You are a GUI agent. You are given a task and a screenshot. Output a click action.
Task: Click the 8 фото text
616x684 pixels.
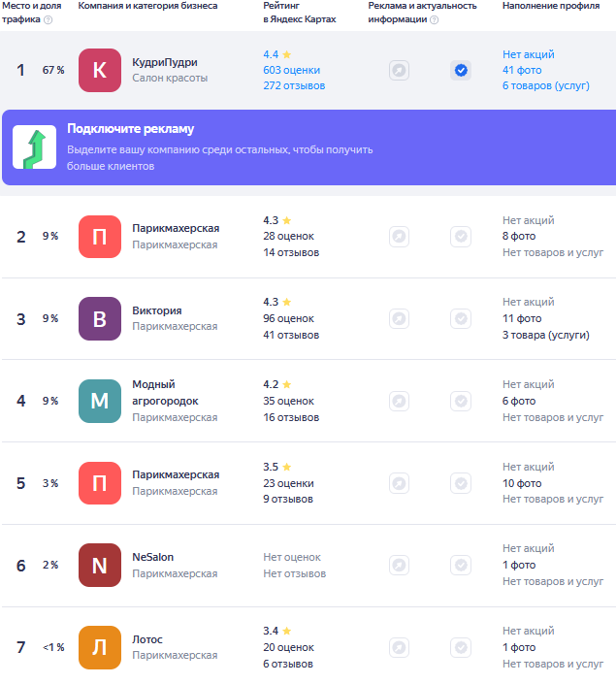pyautogui.click(x=519, y=237)
